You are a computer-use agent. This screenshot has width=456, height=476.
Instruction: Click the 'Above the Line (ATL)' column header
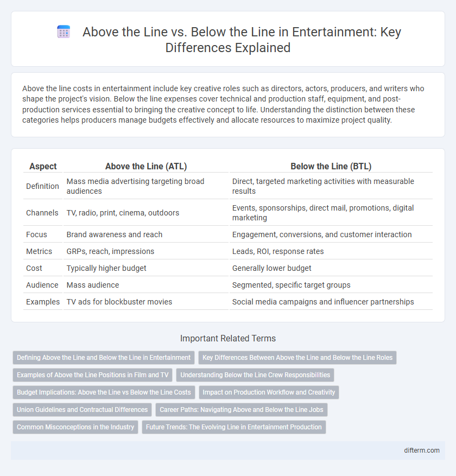[x=146, y=167]
